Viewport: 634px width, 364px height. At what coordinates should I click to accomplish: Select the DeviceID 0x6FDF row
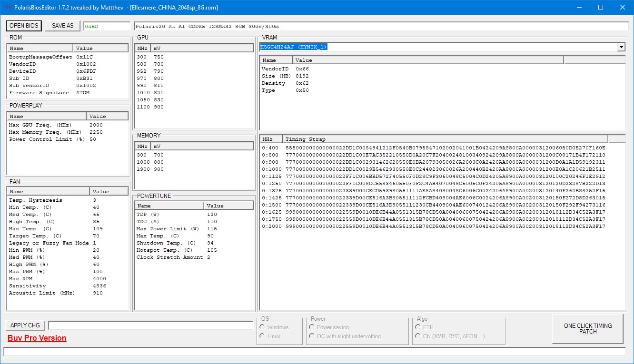coord(68,71)
